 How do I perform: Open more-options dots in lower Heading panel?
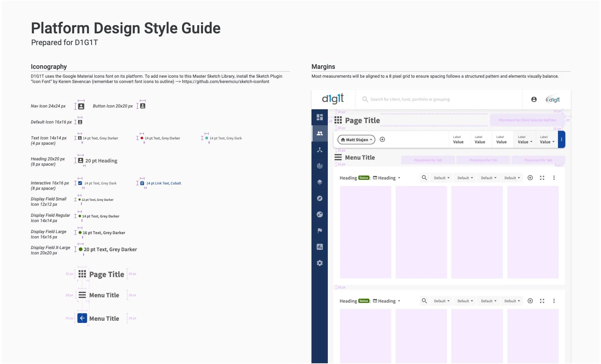554,301
